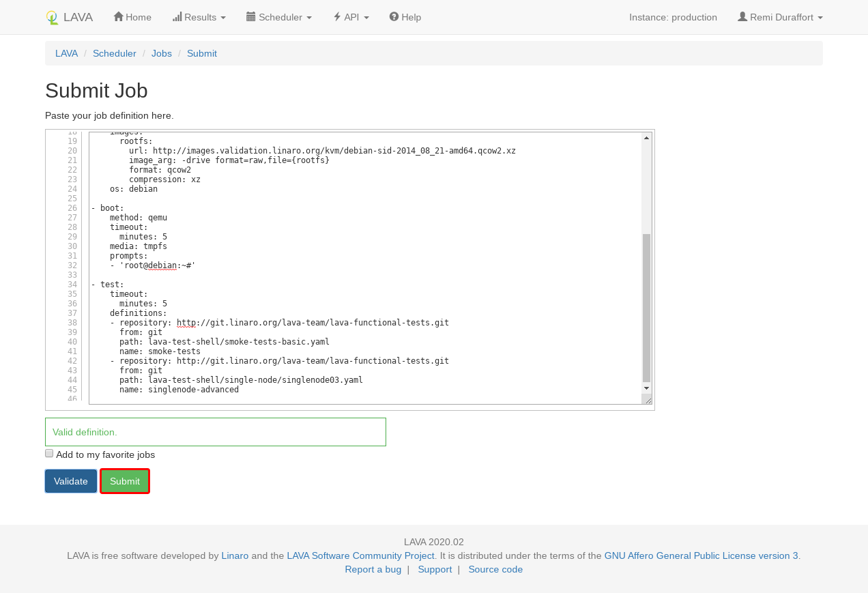
Task: Open the Scheduler dropdown caret
Action: pos(309,18)
